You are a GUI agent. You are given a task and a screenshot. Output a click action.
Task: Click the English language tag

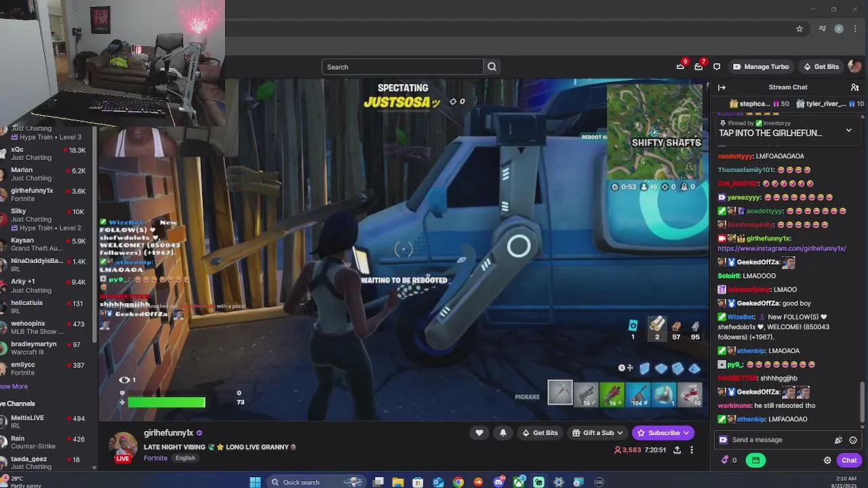[x=185, y=458]
